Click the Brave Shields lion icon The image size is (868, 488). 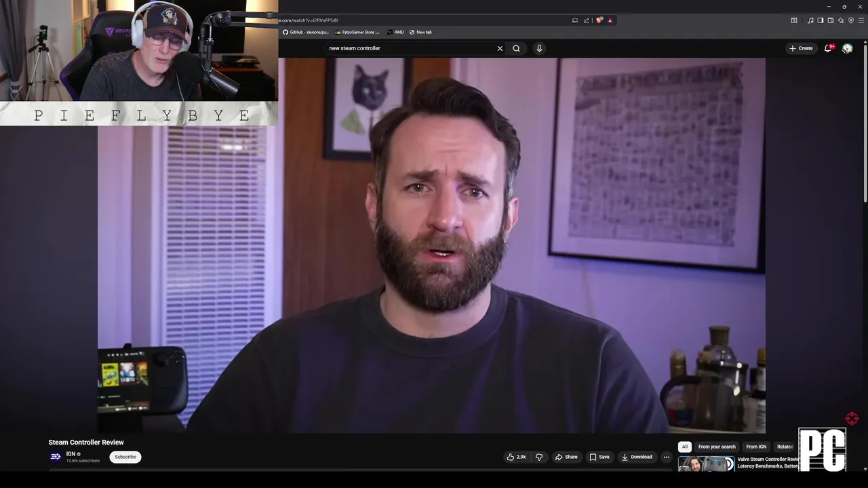coord(599,20)
